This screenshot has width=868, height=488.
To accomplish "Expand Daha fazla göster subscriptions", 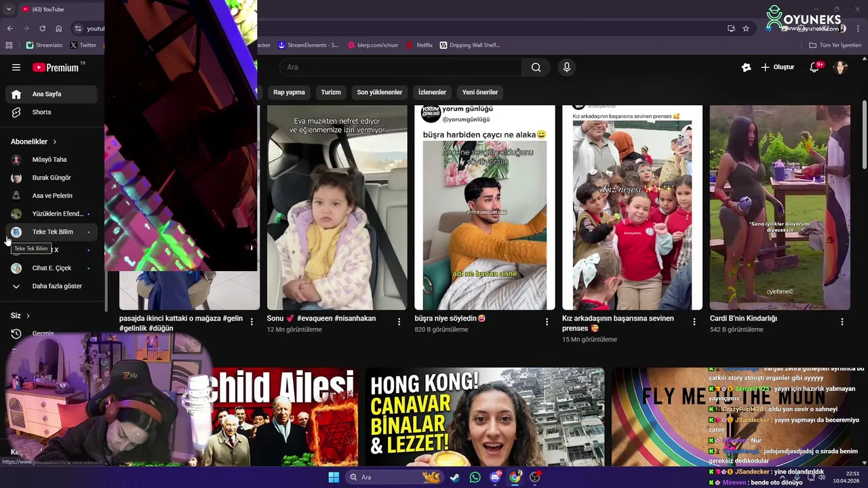I will (x=52, y=286).
